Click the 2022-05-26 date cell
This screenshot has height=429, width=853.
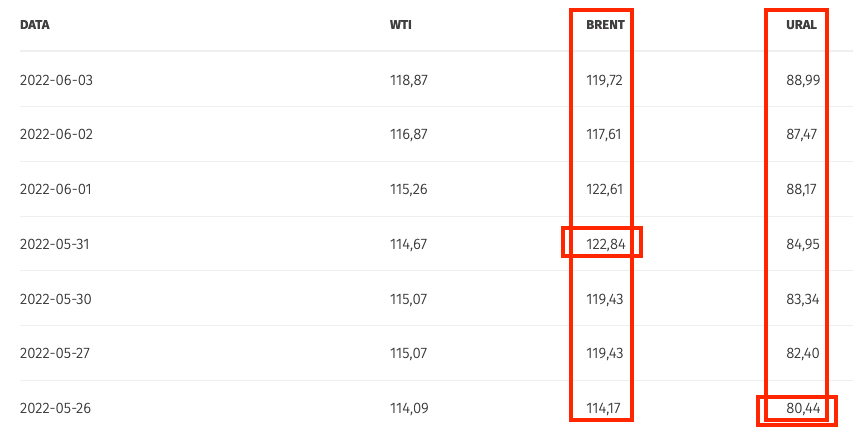click(56, 408)
